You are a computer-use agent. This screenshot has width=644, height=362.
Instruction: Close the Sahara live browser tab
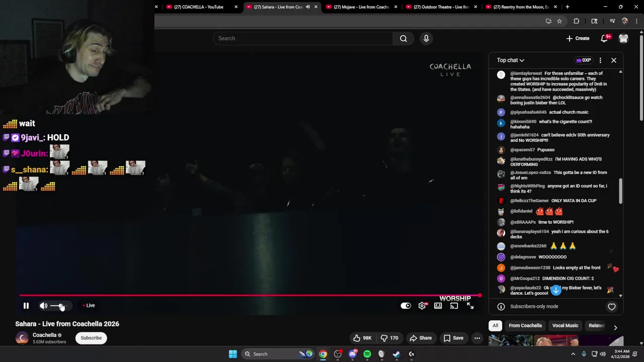tap(316, 7)
